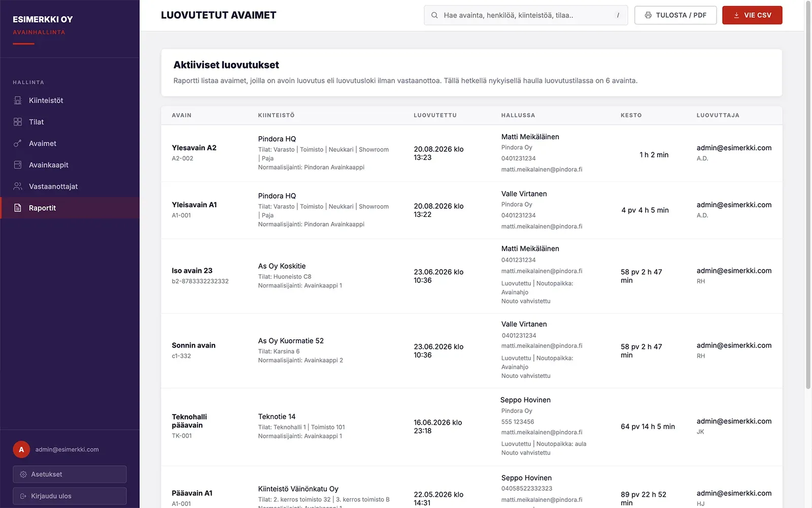
Task: Export the list with Vie CSV
Action: (752, 15)
